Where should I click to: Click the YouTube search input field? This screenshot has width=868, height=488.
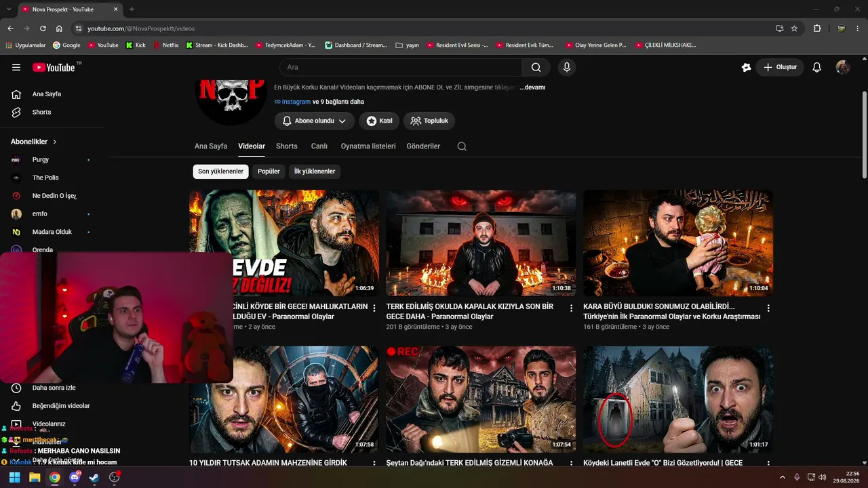(x=401, y=67)
